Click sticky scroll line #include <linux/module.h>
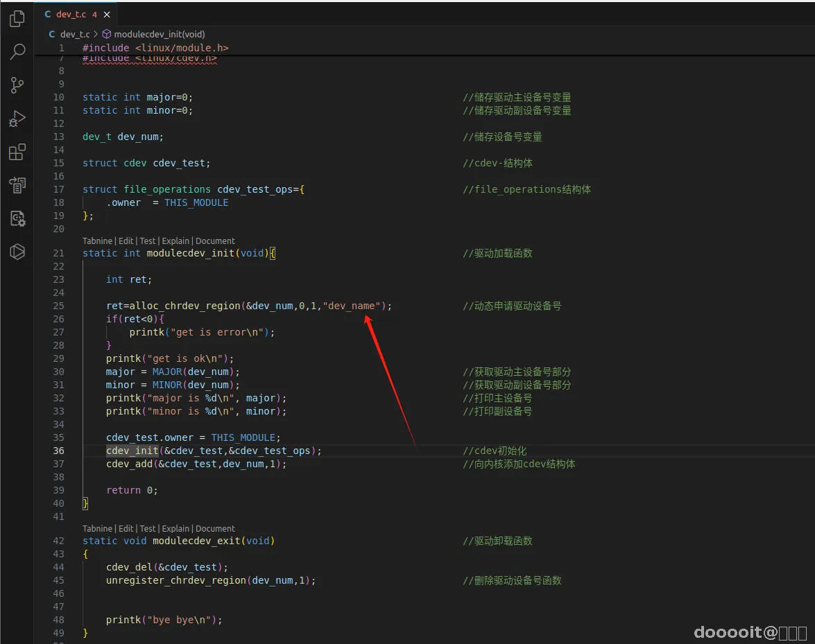The image size is (815, 644). tap(155, 48)
